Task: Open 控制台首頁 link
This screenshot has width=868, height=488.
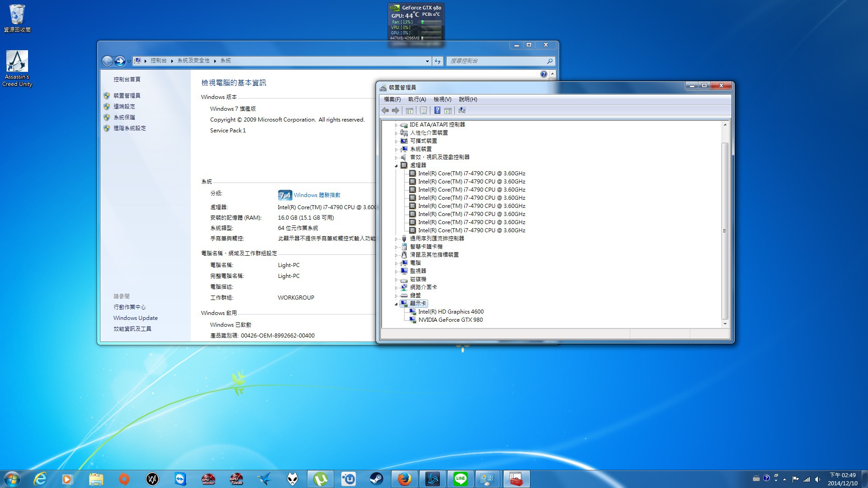Action: click(127, 80)
